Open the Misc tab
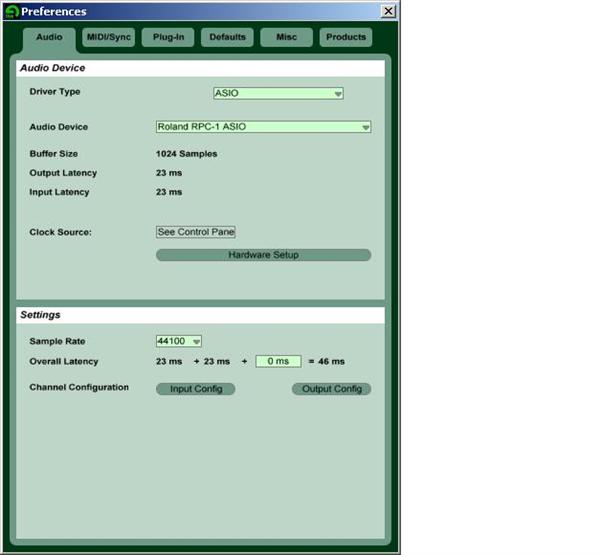 tap(287, 38)
